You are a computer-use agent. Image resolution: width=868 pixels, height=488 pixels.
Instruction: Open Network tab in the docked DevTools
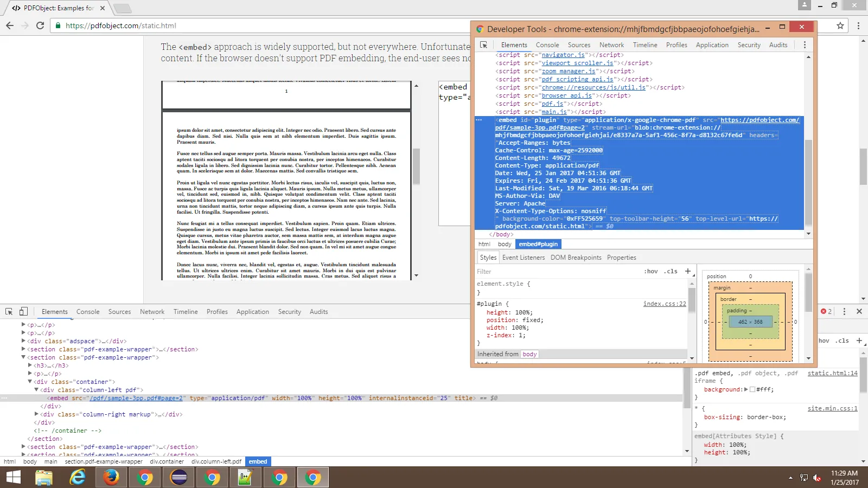pos(152,312)
